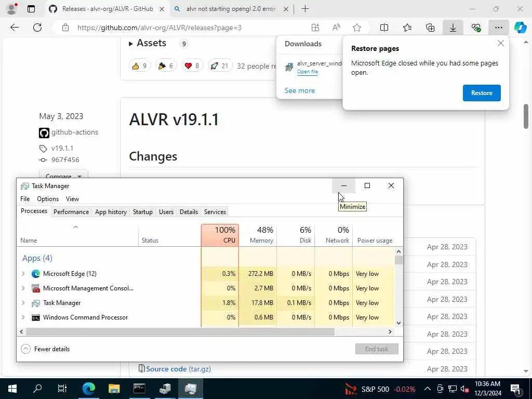Sort processes by Memory column

[x=258, y=235]
